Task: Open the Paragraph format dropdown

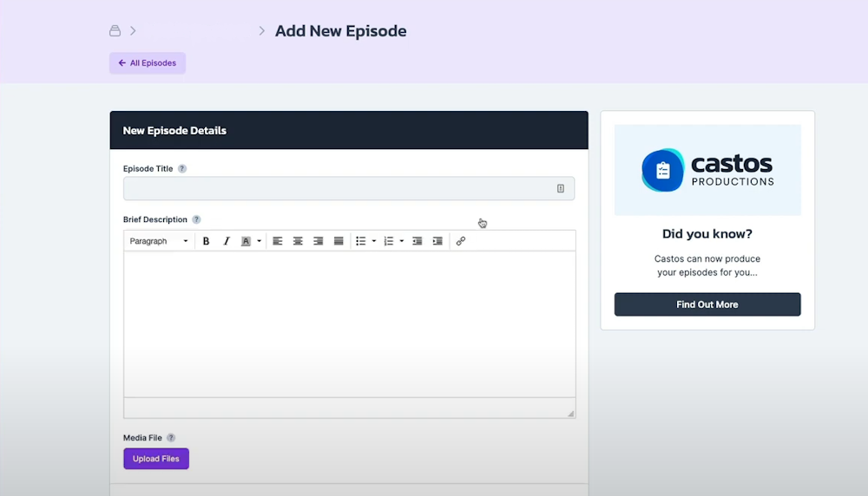Action: click(x=159, y=241)
